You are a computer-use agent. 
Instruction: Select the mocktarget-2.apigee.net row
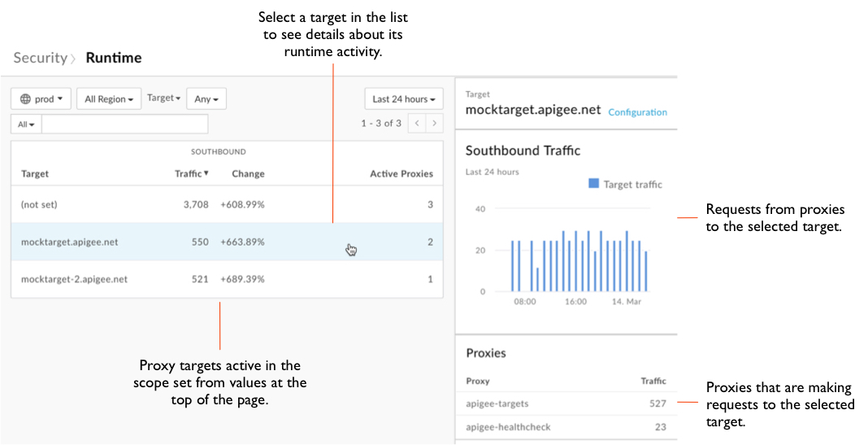227,279
